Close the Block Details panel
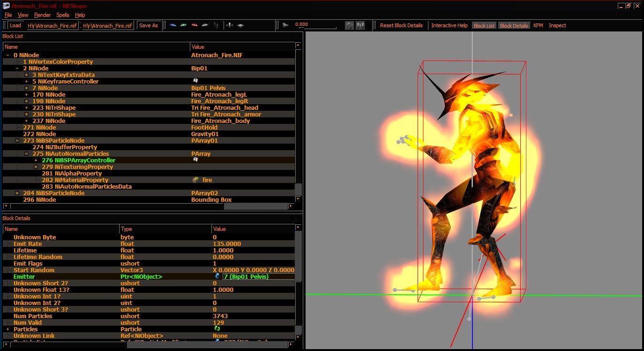The width and height of the screenshot is (644, 351). pos(298,218)
